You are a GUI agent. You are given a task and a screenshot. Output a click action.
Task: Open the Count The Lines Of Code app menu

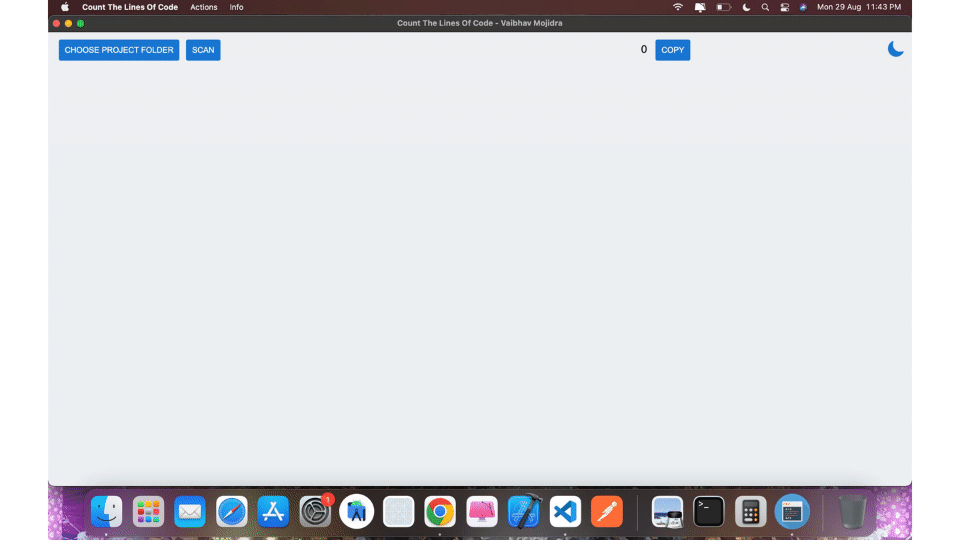pos(131,7)
